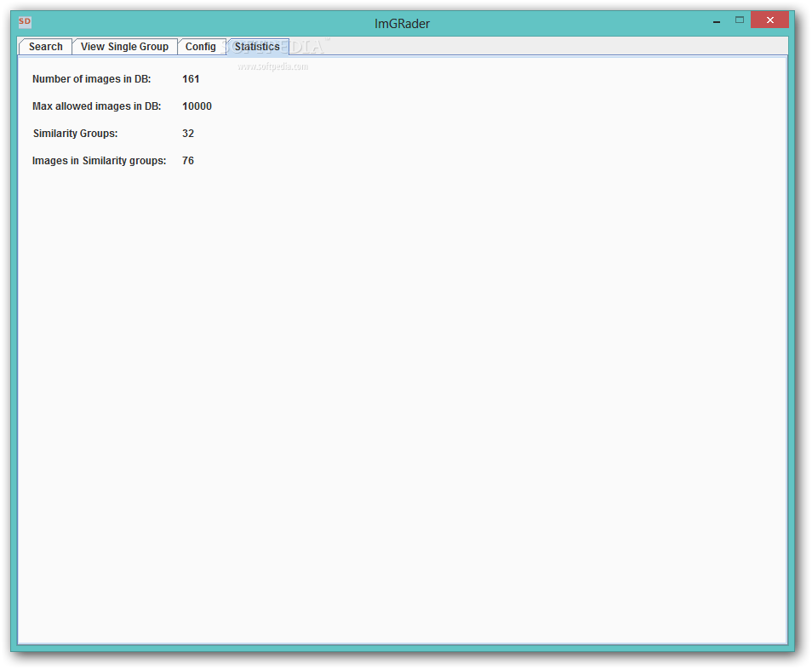Click the 'Images in Similarity groups:' label
Image resolution: width=812 pixels, height=669 pixels.
[99, 161]
